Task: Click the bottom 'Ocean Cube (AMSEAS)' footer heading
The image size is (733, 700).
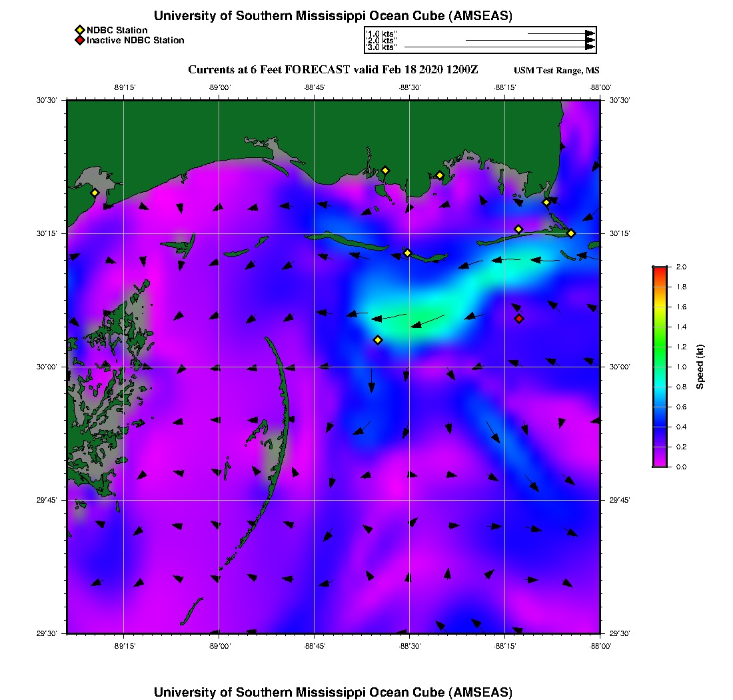Action: [333, 692]
